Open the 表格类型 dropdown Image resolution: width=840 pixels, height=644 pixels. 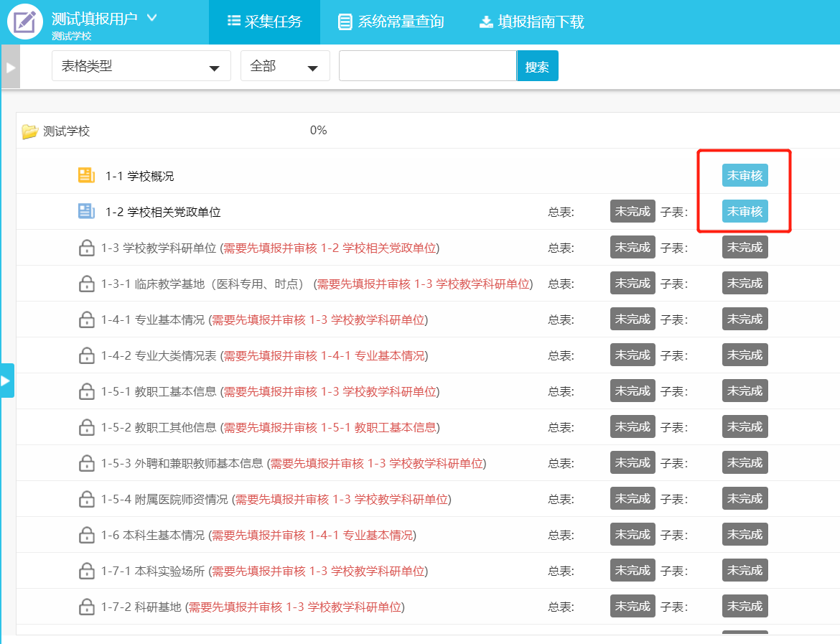141,66
